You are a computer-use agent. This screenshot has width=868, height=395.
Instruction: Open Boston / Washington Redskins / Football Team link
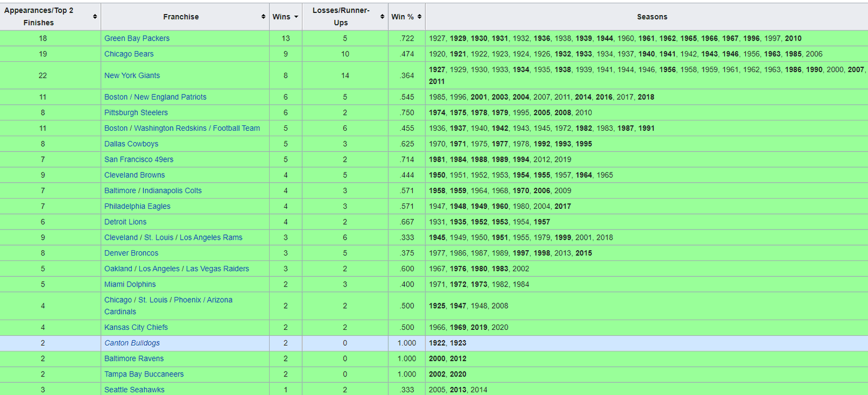tap(182, 129)
